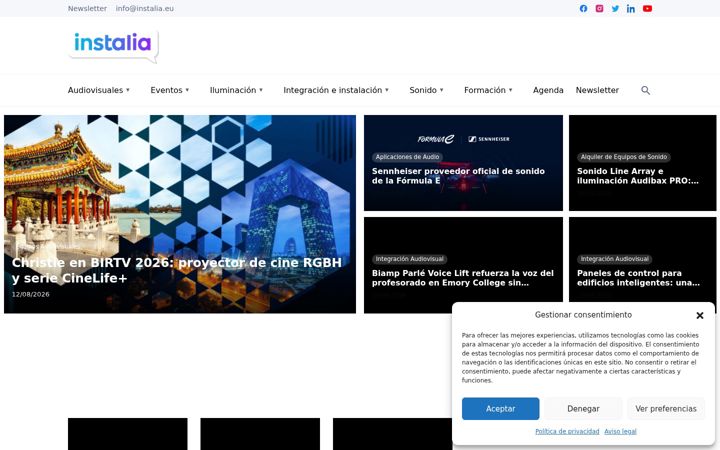Click the 12/08/2026 date text
720x450 pixels.
click(30, 294)
